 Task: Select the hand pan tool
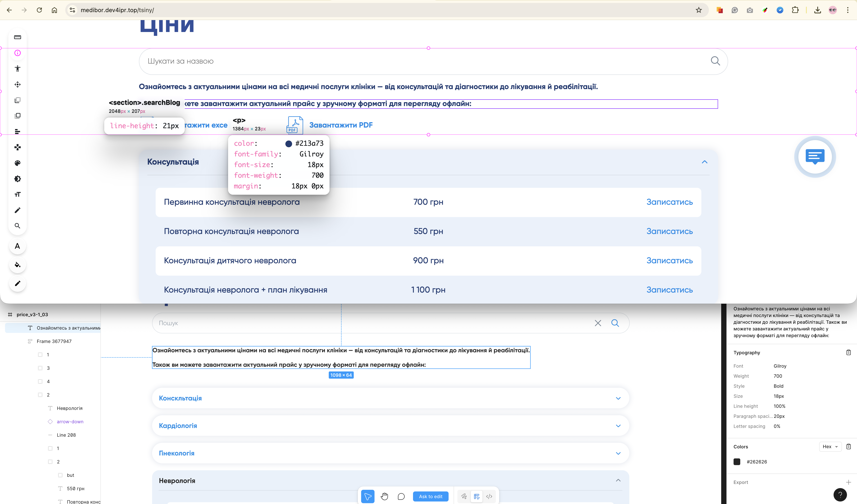tap(384, 496)
